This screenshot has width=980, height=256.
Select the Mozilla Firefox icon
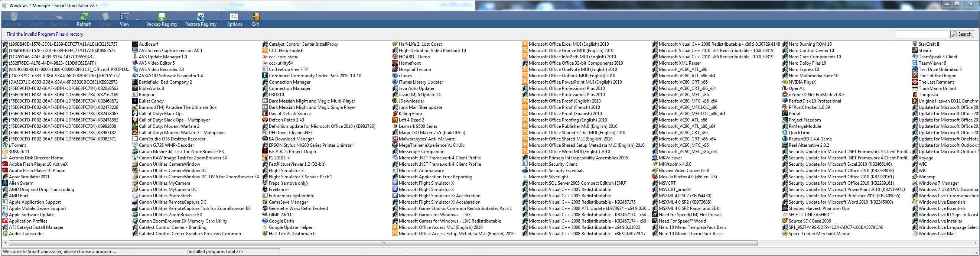pos(655,177)
